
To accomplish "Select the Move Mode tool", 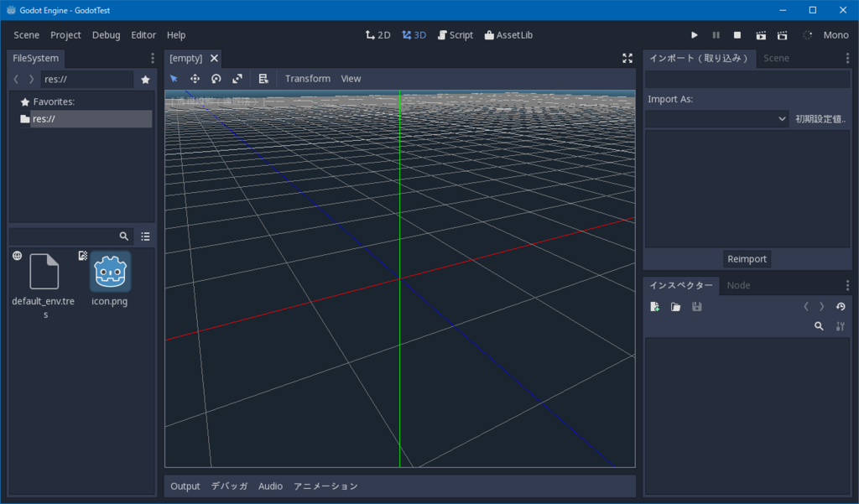I will pyautogui.click(x=195, y=78).
